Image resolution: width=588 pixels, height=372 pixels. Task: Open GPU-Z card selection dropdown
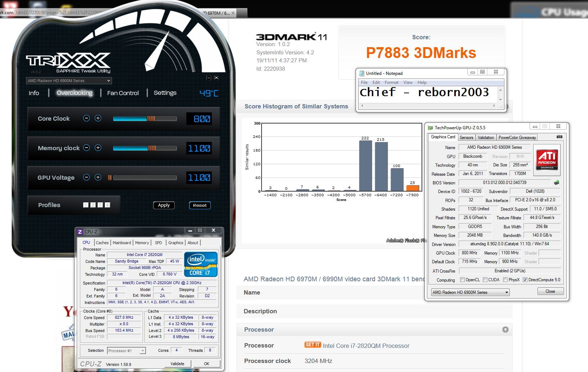tap(471, 292)
